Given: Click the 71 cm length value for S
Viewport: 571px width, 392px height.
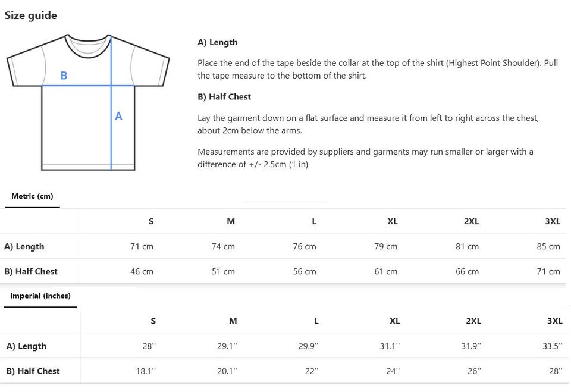Looking at the screenshot, I should pyautogui.click(x=142, y=247).
